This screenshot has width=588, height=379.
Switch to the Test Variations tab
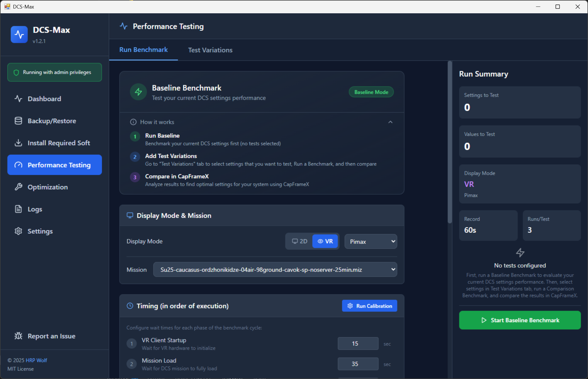coord(210,50)
